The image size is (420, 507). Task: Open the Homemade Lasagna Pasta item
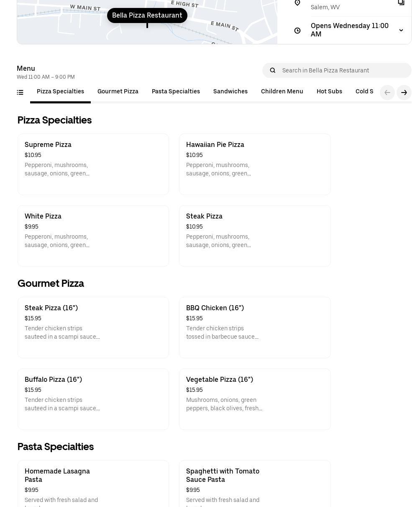click(x=93, y=484)
